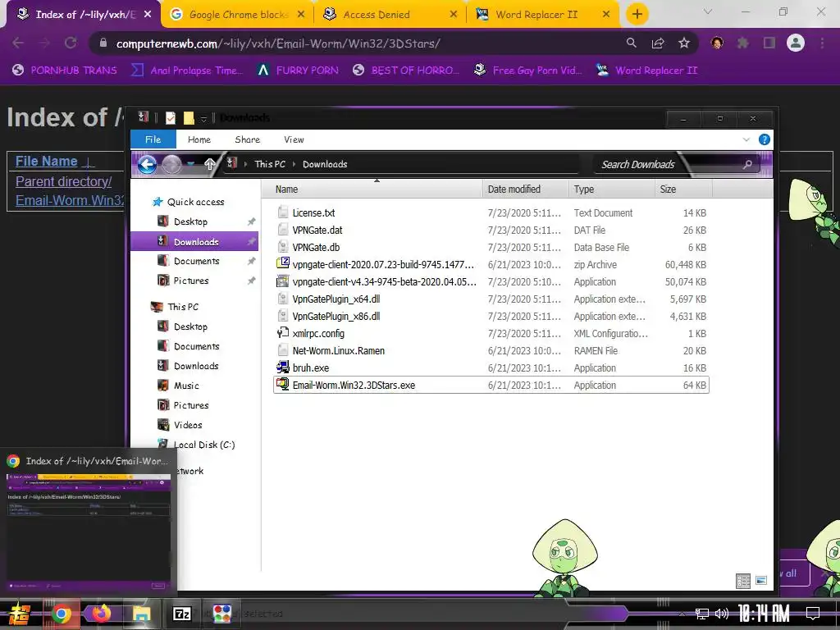This screenshot has height=630, width=840.
Task: Open the Explorer recent locations dropdown arrow
Action: click(x=191, y=164)
